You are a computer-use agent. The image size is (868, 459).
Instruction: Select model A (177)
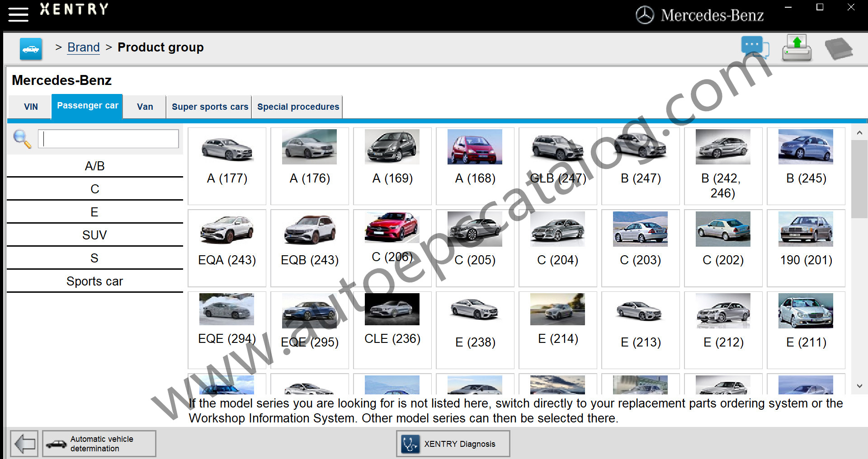[x=227, y=166]
